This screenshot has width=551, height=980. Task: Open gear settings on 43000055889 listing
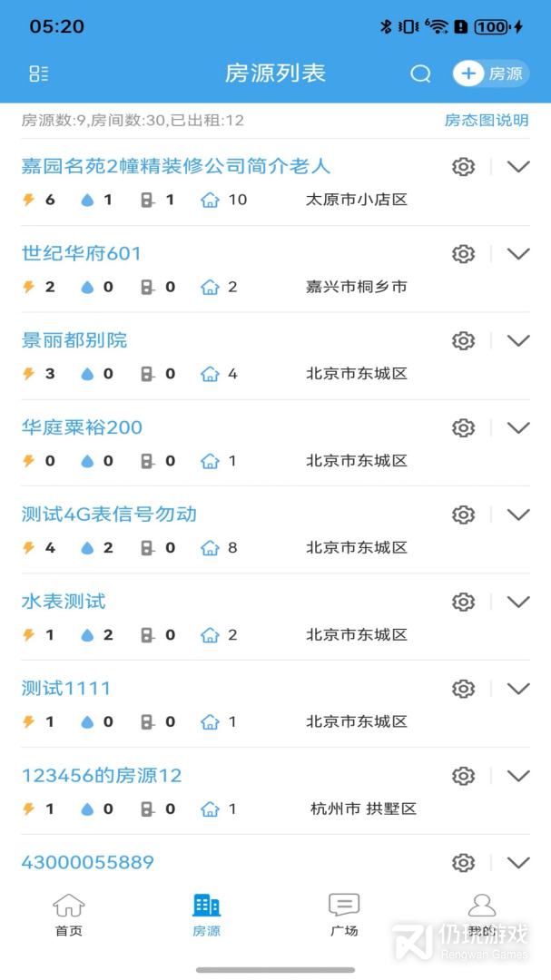coord(463,863)
